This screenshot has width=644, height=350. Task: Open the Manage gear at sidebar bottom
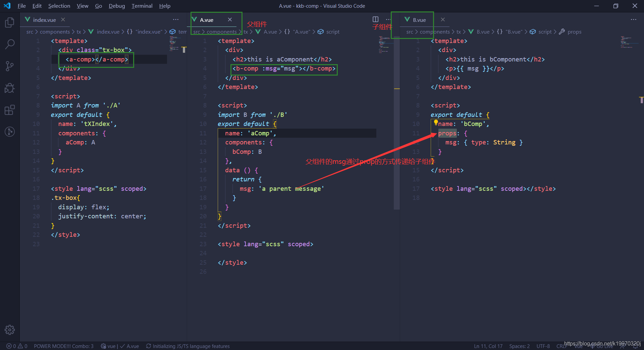click(10, 330)
